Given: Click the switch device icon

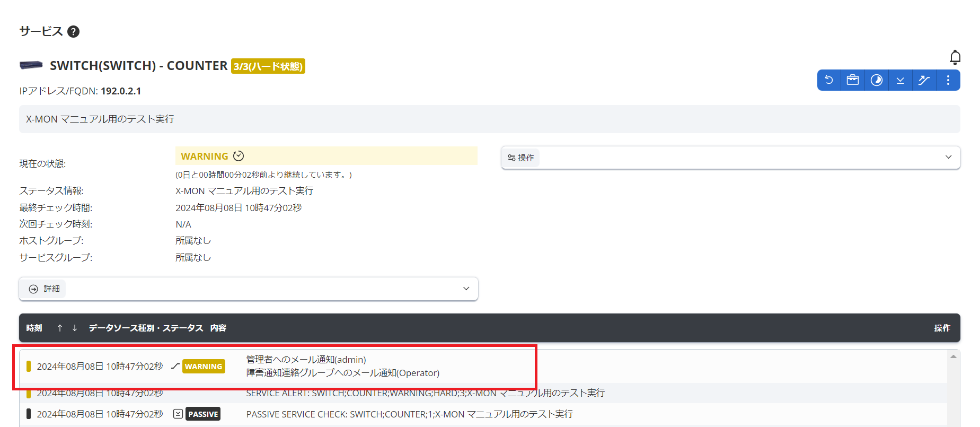Looking at the screenshot, I should point(31,65).
